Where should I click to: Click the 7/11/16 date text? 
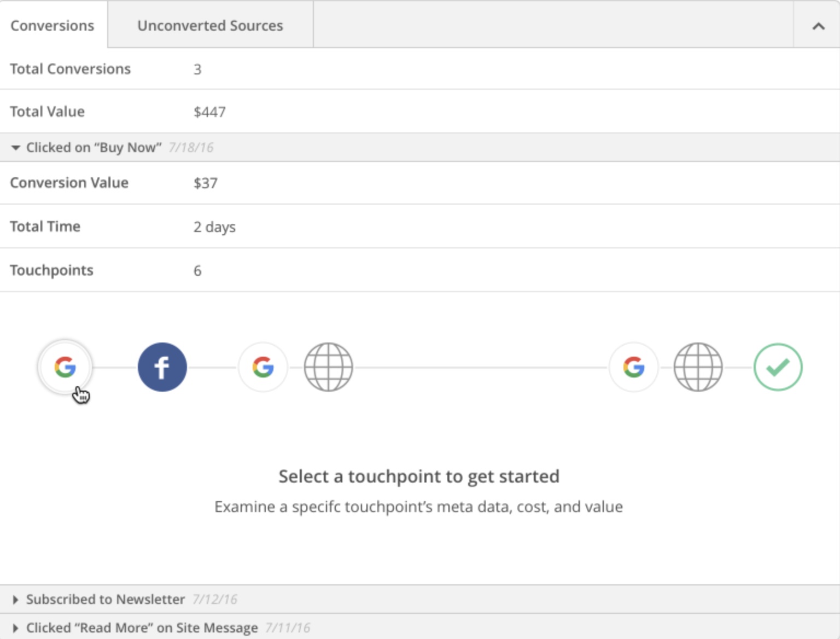[x=288, y=628]
